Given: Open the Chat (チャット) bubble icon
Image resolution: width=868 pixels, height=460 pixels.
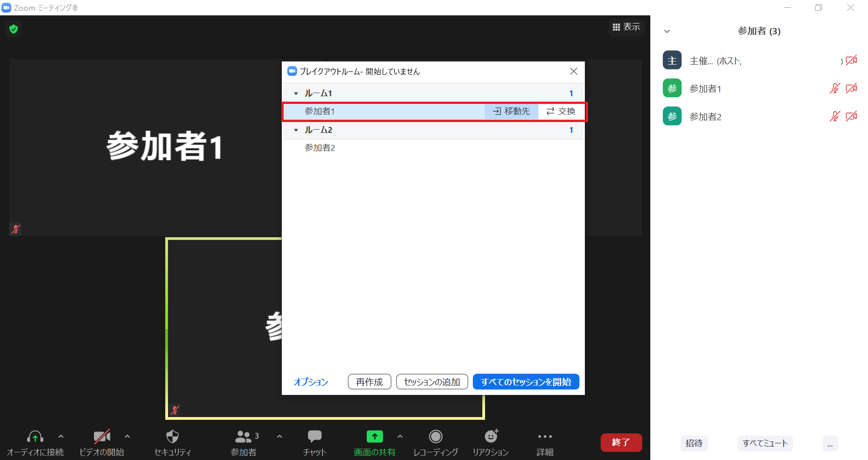Looking at the screenshot, I should [314, 437].
